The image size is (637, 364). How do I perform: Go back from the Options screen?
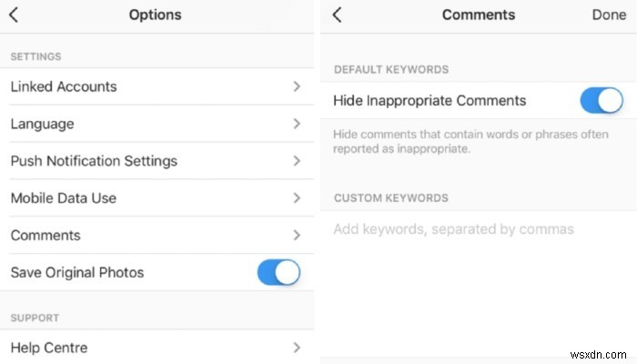point(15,15)
